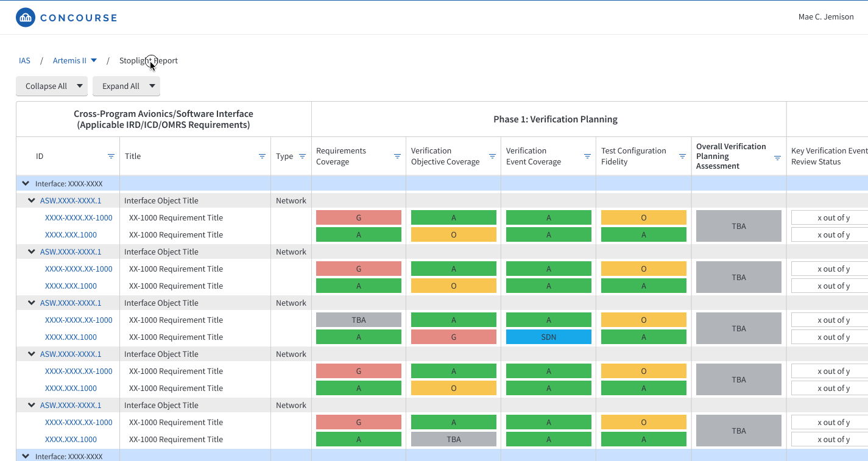868x461 pixels.
Task: Open the Artemis II breadcrumb dropdown arrow
Action: click(x=94, y=60)
